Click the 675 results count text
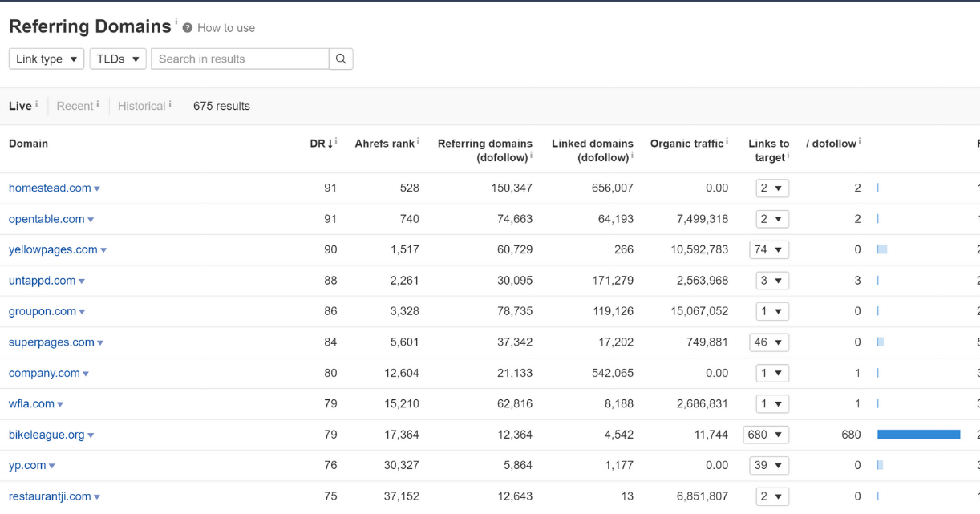Screen dimensions: 980x514 (221, 106)
